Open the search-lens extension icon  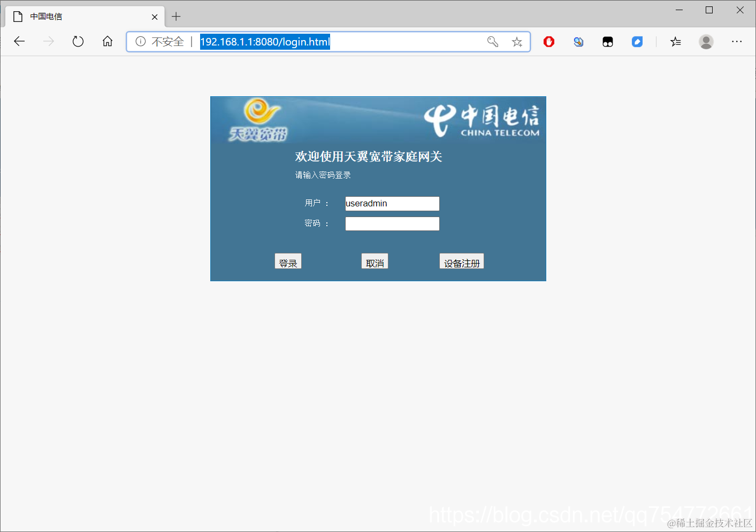[x=578, y=41]
